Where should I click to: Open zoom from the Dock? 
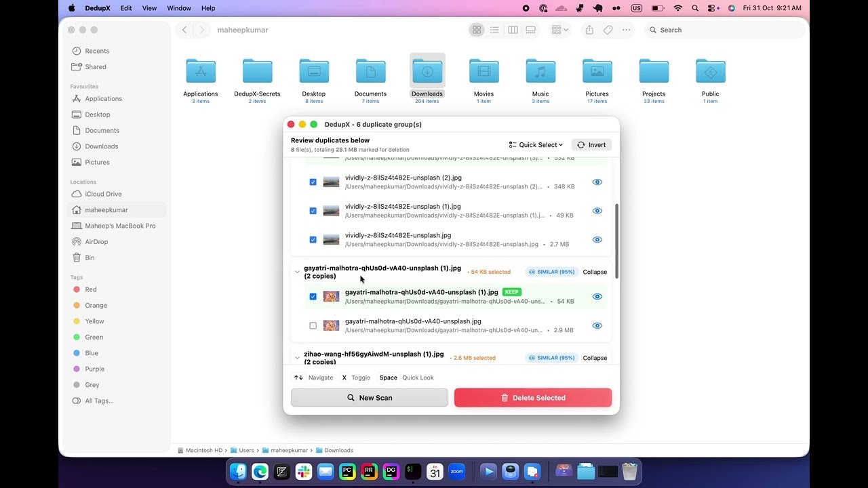pyautogui.click(x=456, y=471)
